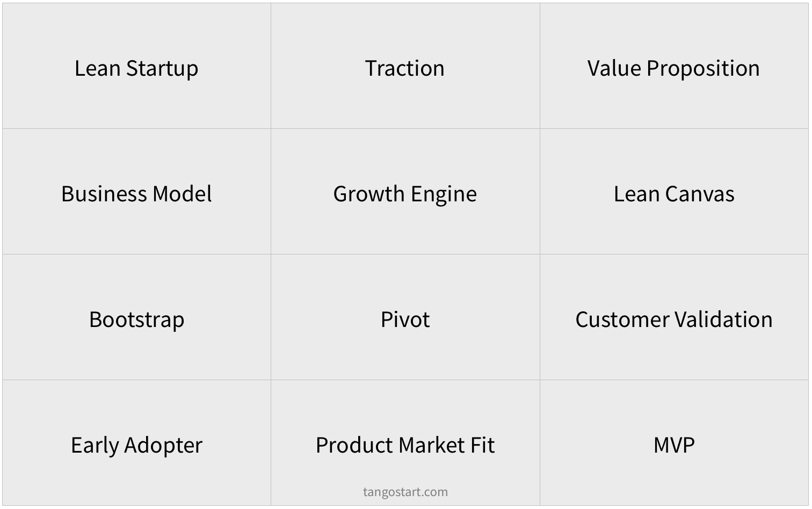Click the word Adopter
812x509 pixels.
coord(163,446)
